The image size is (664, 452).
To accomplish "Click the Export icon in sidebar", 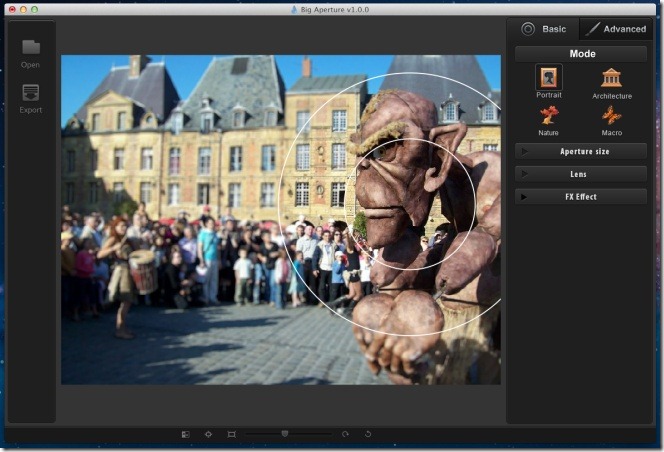I will 31,93.
